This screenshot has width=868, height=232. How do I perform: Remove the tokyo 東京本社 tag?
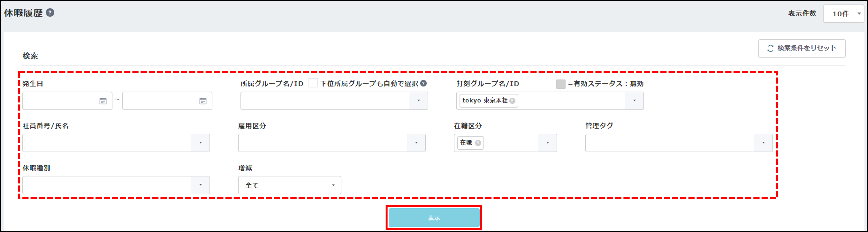pos(513,101)
